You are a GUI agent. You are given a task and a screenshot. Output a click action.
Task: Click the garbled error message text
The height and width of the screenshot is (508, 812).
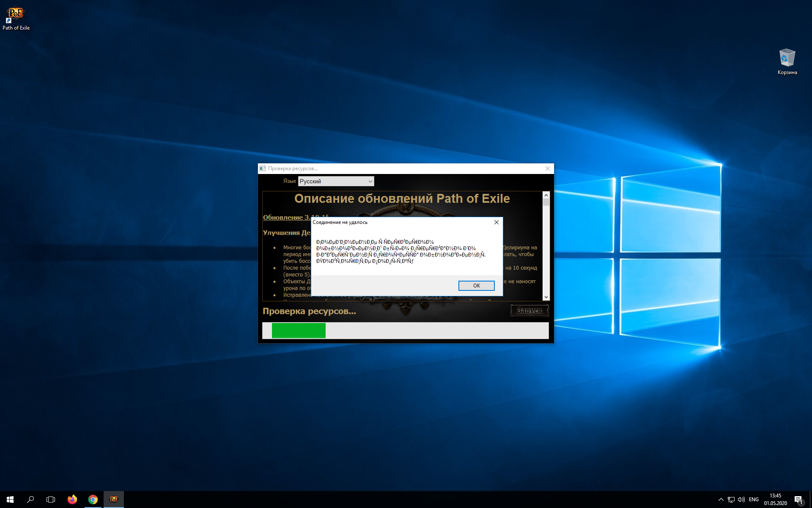pos(401,251)
